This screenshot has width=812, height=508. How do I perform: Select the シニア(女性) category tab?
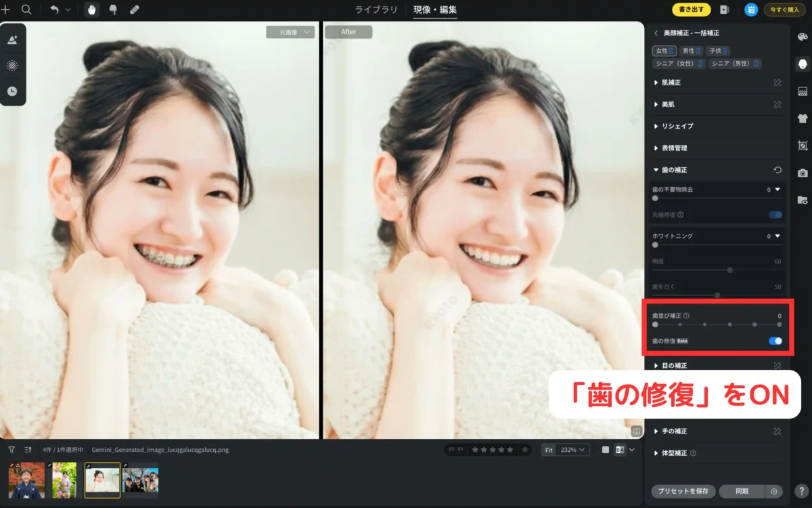(679, 64)
